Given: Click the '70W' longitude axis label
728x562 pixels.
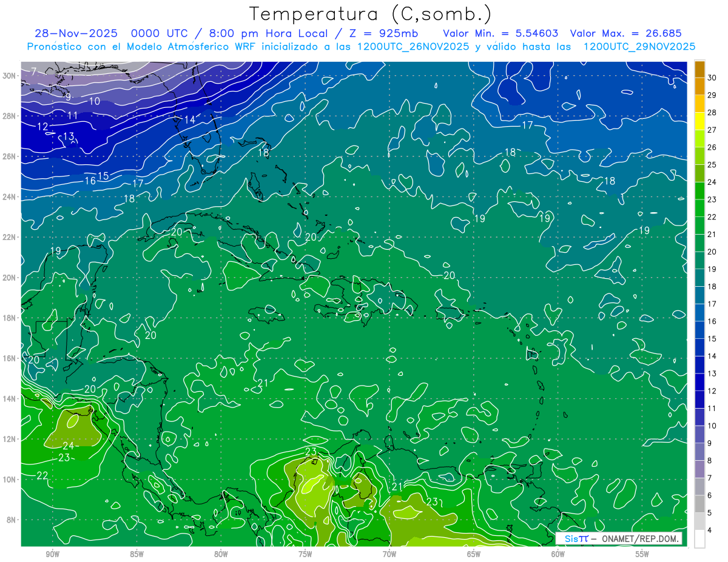Looking at the screenshot, I should 389,554.
